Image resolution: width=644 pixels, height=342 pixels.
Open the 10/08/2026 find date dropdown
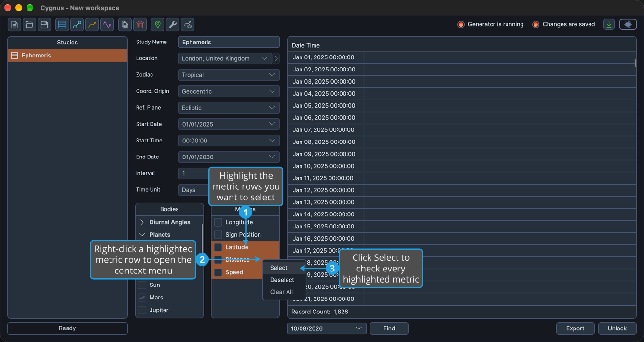[327, 328]
